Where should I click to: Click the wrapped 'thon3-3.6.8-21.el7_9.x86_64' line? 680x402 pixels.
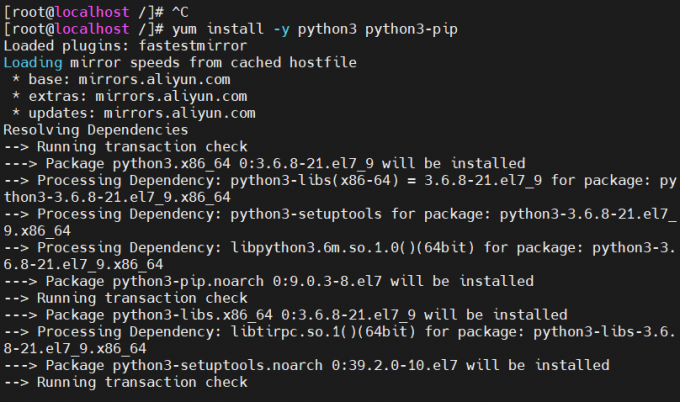pos(117,197)
